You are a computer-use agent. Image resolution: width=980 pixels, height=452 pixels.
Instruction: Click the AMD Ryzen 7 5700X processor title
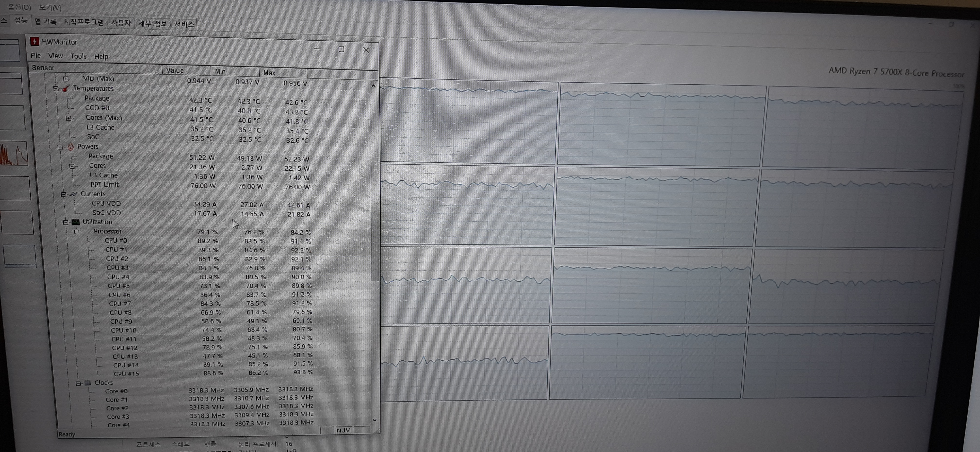(x=896, y=72)
